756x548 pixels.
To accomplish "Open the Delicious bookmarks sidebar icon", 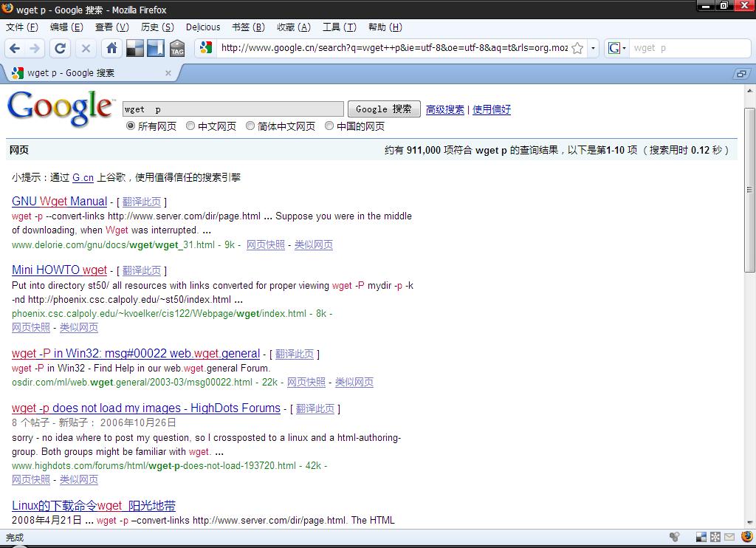I will click(x=156, y=48).
